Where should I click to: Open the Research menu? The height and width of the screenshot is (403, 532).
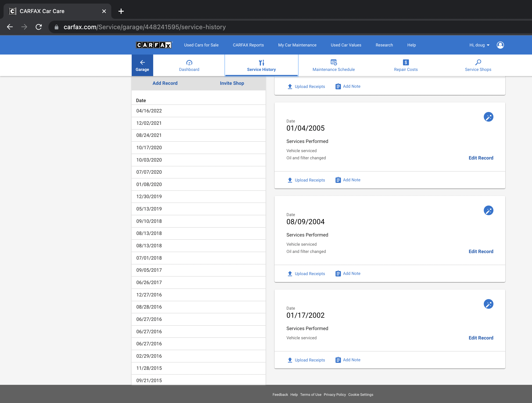[384, 45]
